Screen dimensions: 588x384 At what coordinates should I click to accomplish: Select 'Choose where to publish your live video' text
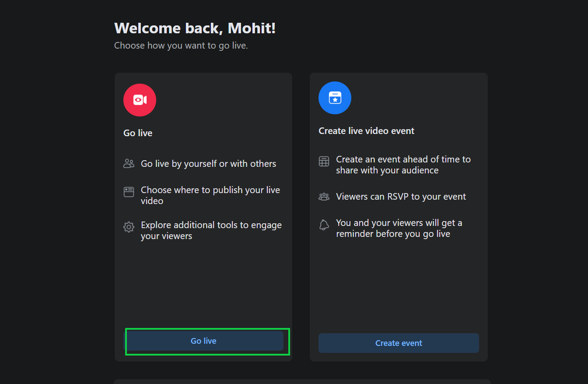(210, 195)
